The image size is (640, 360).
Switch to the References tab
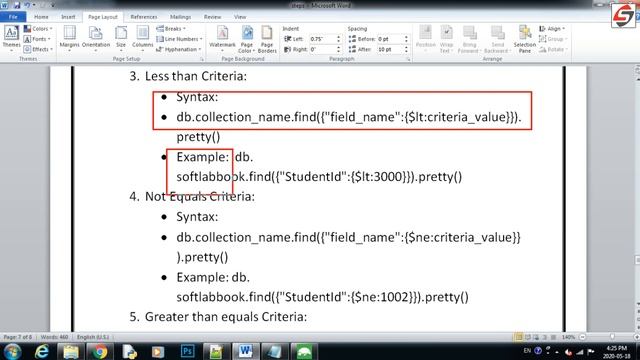(x=144, y=17)
